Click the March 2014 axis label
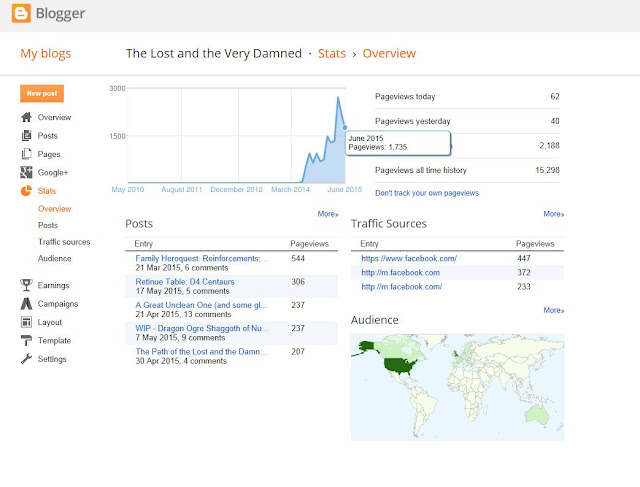The height and width of the screenshot is (487, 640). pos(291,189)
